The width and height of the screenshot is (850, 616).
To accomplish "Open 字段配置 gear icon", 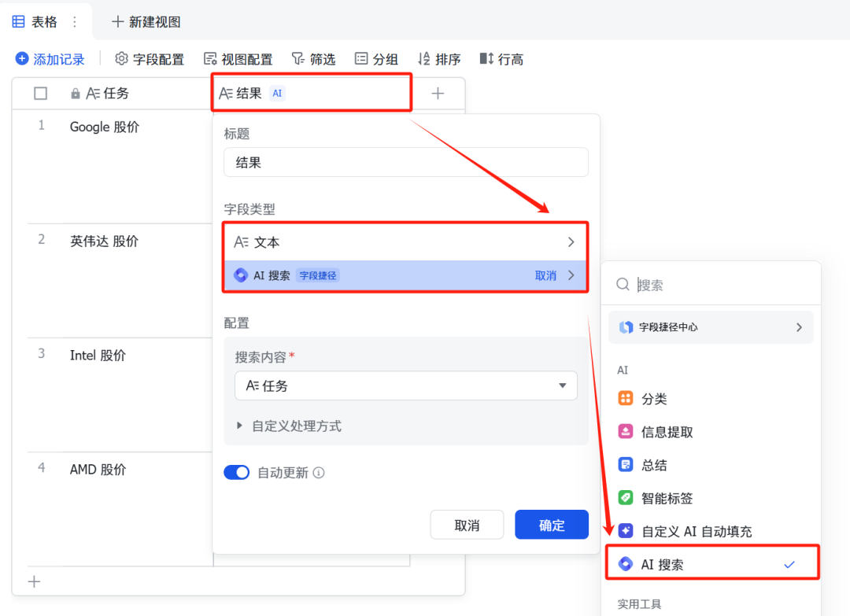I will (x=121, y=58).
